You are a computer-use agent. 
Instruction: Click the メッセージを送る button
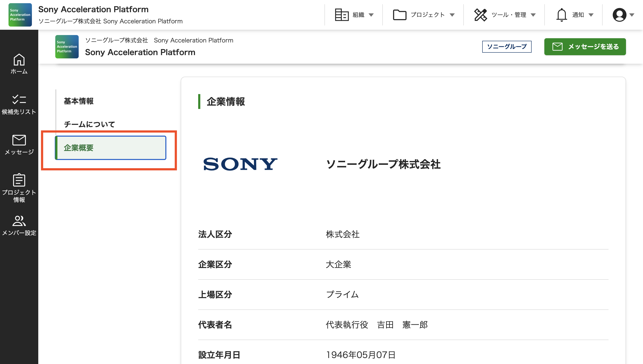(585, 47)
